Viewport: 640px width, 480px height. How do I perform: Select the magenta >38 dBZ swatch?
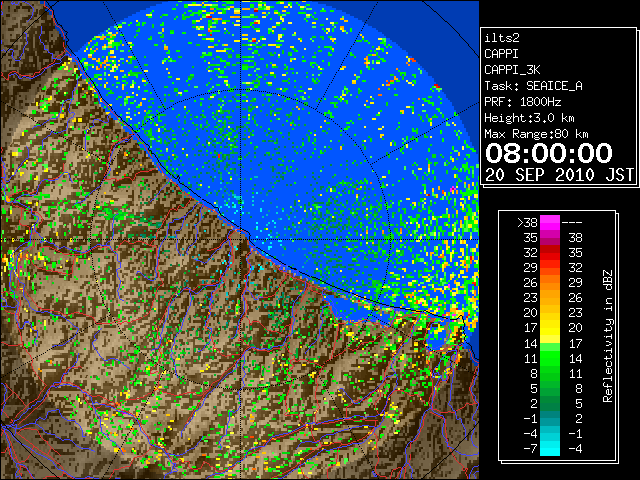(x=550, y=222)
